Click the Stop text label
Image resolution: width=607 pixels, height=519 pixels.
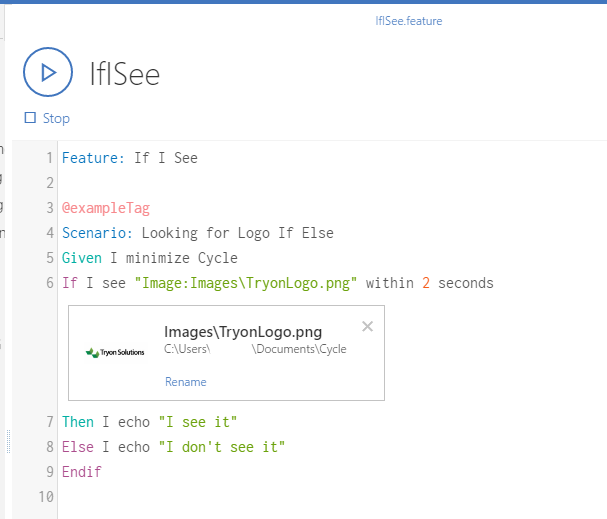[56, 118]
